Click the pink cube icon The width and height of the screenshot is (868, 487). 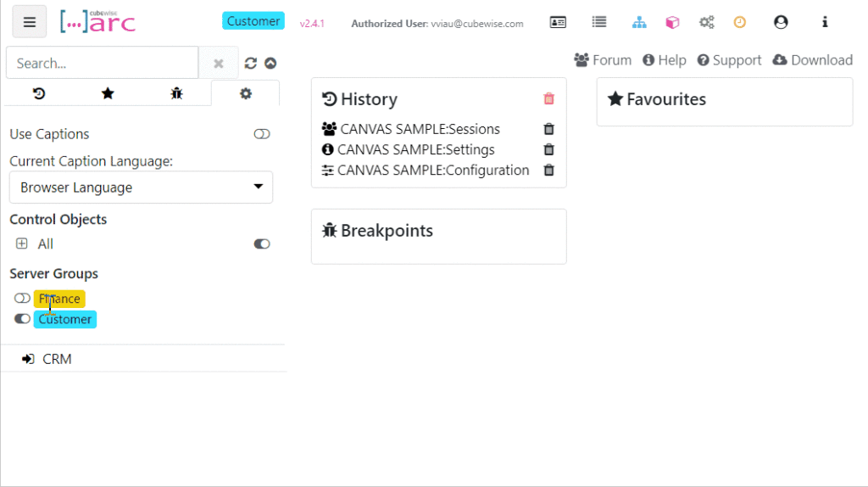(672, 23)
